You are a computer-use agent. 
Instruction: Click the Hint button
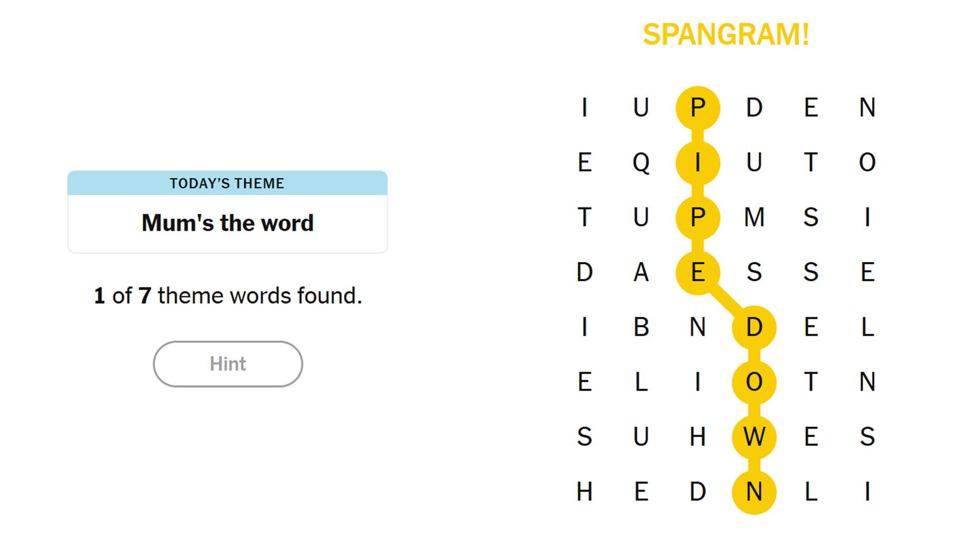pyautogui.click(x=227, y=364)
